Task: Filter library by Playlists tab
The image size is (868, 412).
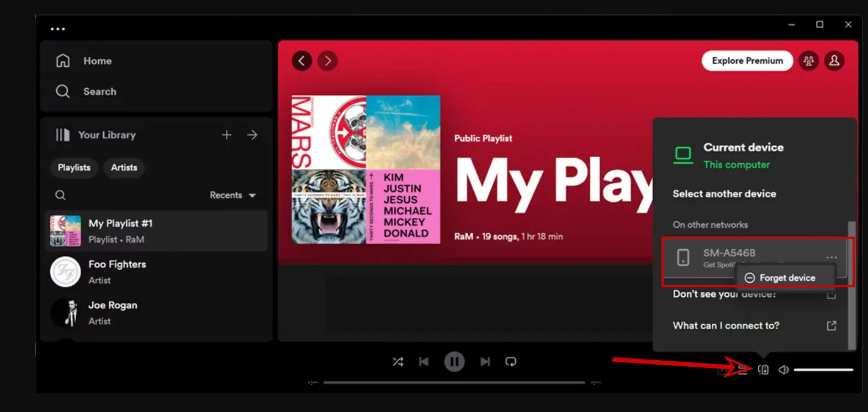Action: tap(74, 168)
